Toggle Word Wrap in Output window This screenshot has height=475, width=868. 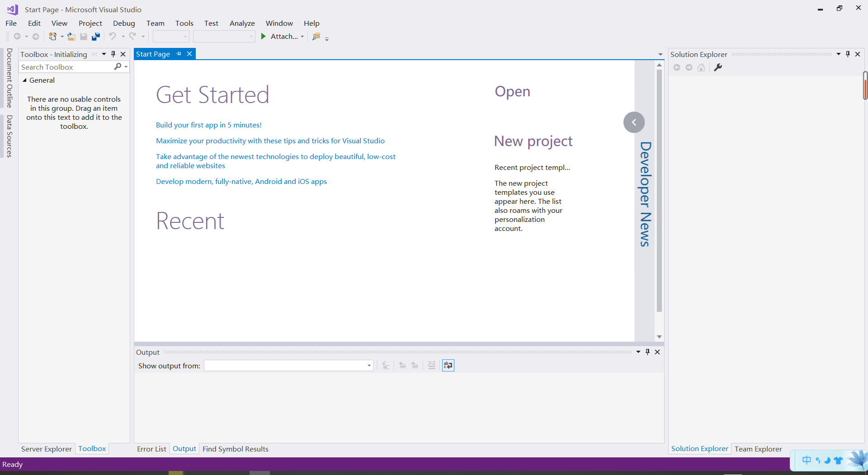point(448,365)
